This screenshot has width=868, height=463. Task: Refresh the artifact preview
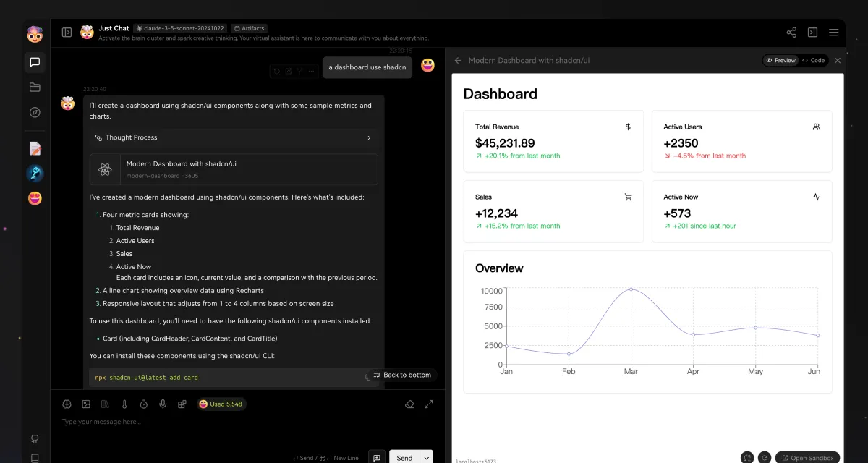pyautogui.click(x=765, y=458)
